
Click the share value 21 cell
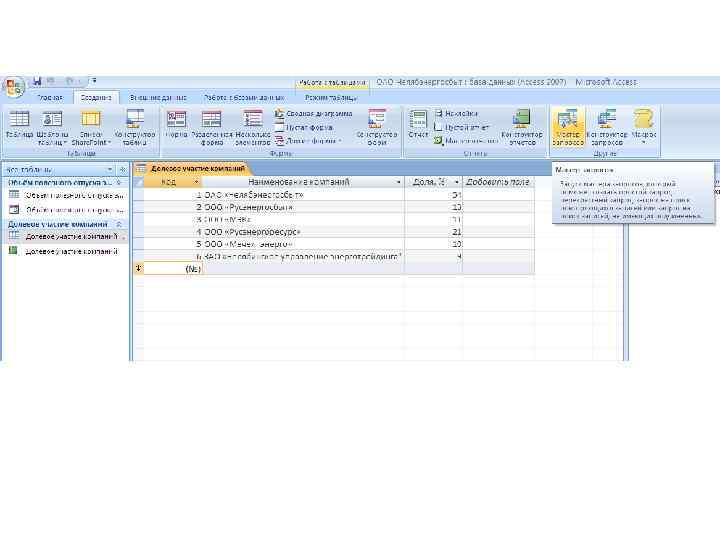pyautogui.click(x=433, y=232)
